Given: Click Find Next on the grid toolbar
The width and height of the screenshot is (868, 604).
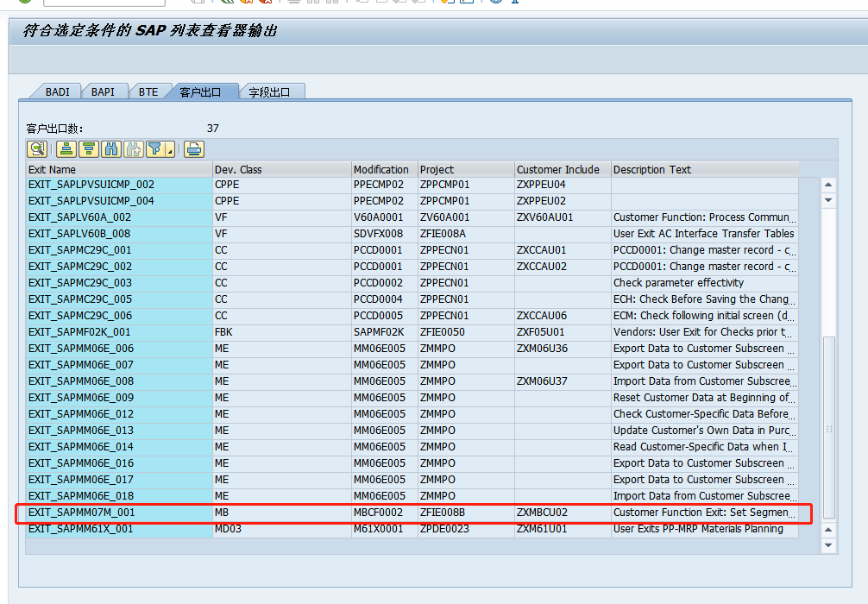Looking at the screenshot, I should (x=134, y=148).
